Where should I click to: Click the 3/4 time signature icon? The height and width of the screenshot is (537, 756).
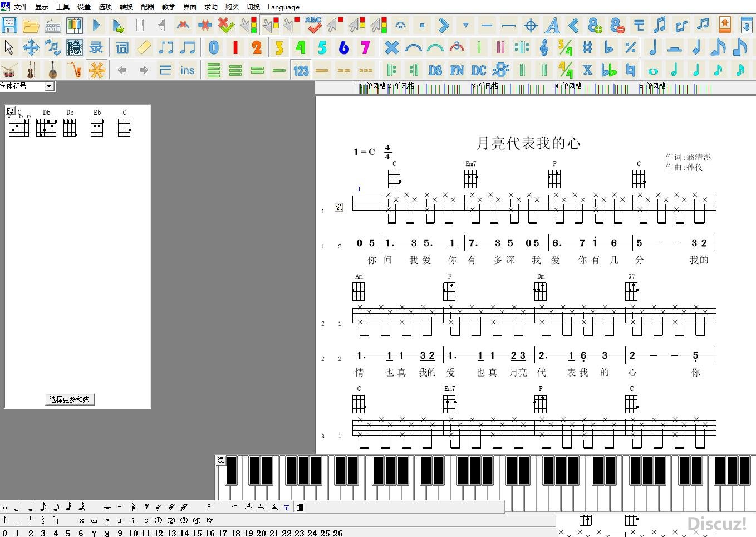(x=565, y=47)
